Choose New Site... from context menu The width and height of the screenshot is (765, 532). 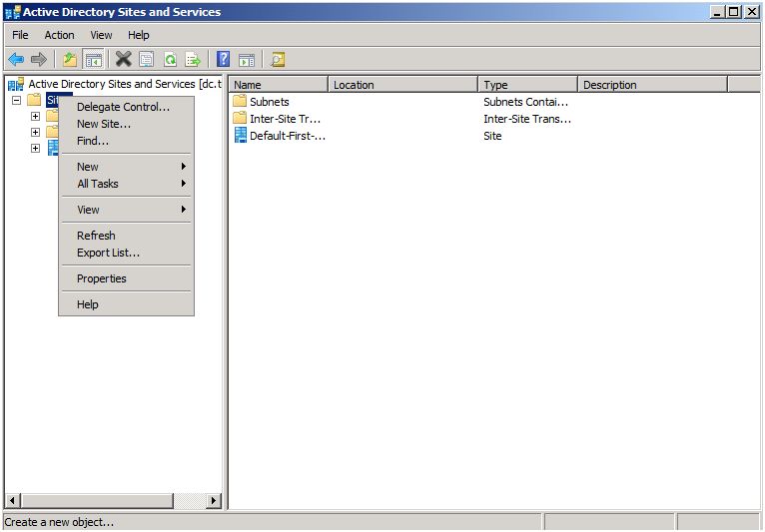click(126, 124)
